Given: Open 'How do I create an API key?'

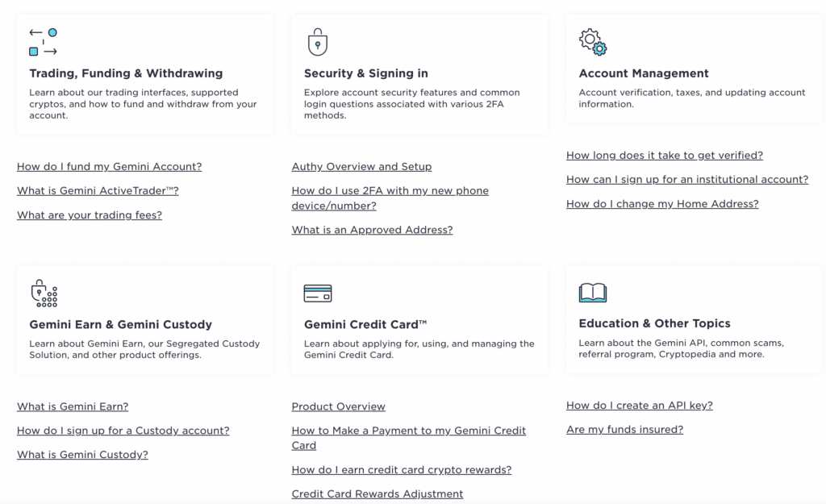Looking at the screenshot, I should click(x=639, y=406).
